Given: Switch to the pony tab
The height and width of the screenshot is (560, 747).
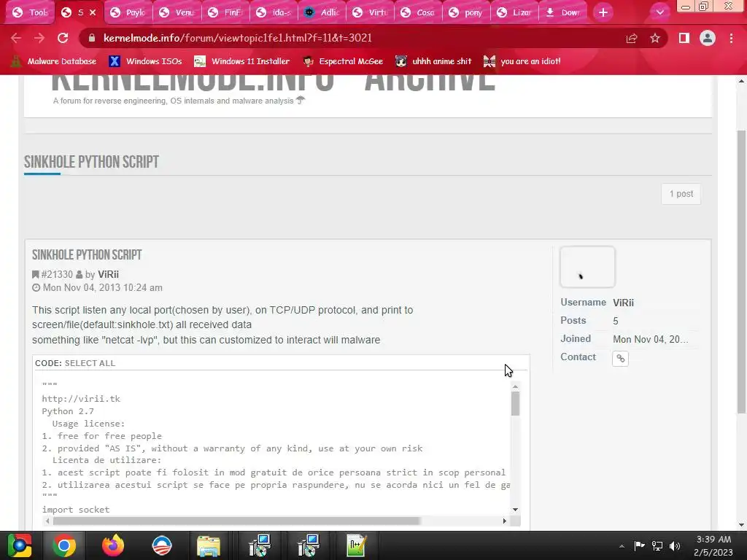Looking at the screenshot, I should [467, 12].
